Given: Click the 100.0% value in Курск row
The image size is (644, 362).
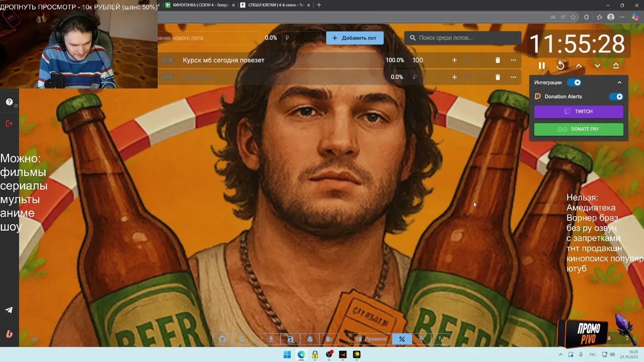Looking at the screenshot, I should [x=395, y=60].
